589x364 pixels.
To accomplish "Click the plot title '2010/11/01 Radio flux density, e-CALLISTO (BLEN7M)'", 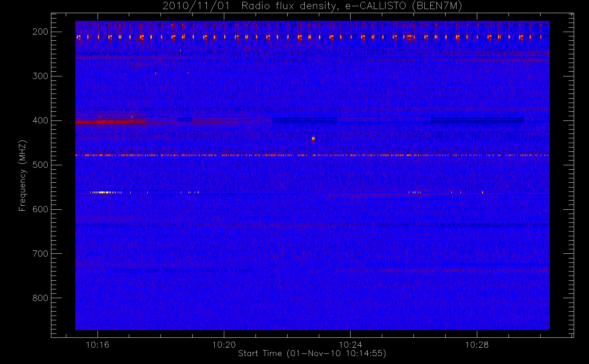I will 312,6.
